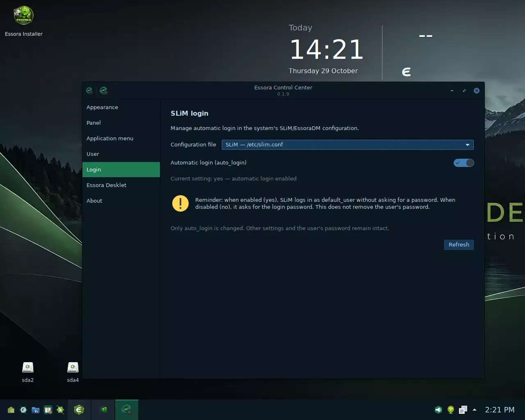Open the Wi-Fi network tray icon
Screen dimensions: 525x420
point(451,410)
